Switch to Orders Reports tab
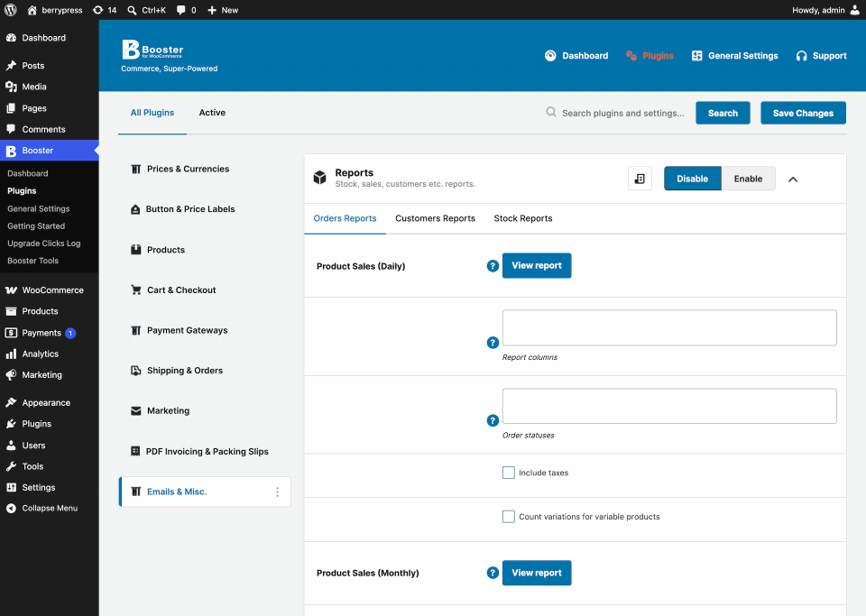Screen dimensions: 866x616 [345, 218]
